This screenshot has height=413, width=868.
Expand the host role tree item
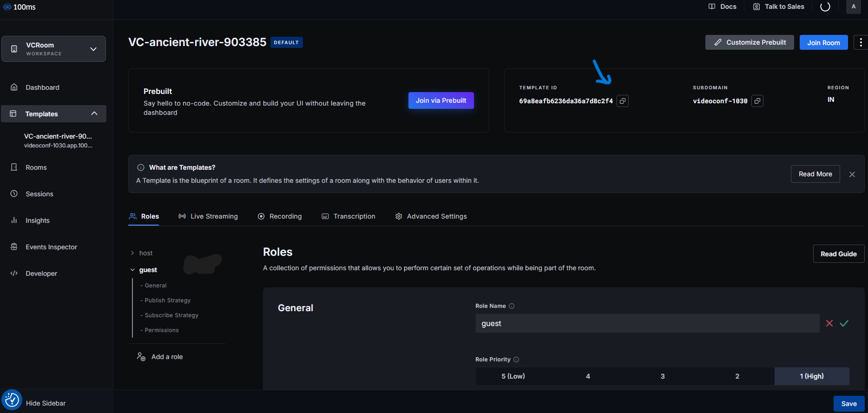133,253
